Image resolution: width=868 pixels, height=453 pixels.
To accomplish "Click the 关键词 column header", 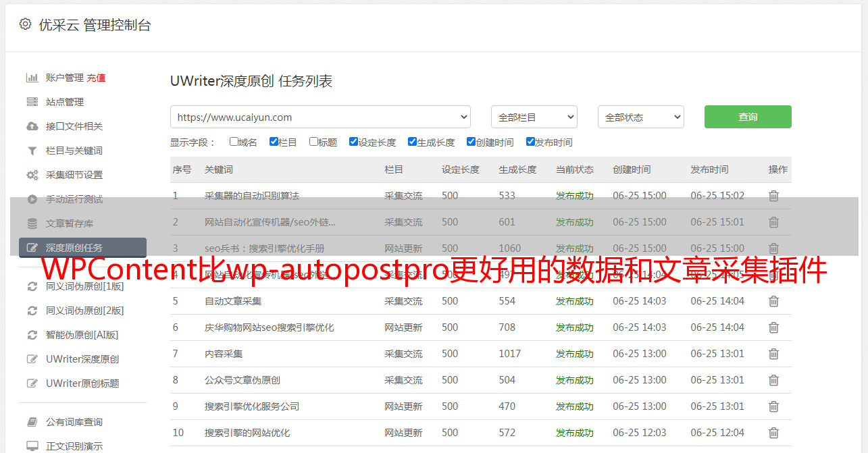I will (219, 169).
